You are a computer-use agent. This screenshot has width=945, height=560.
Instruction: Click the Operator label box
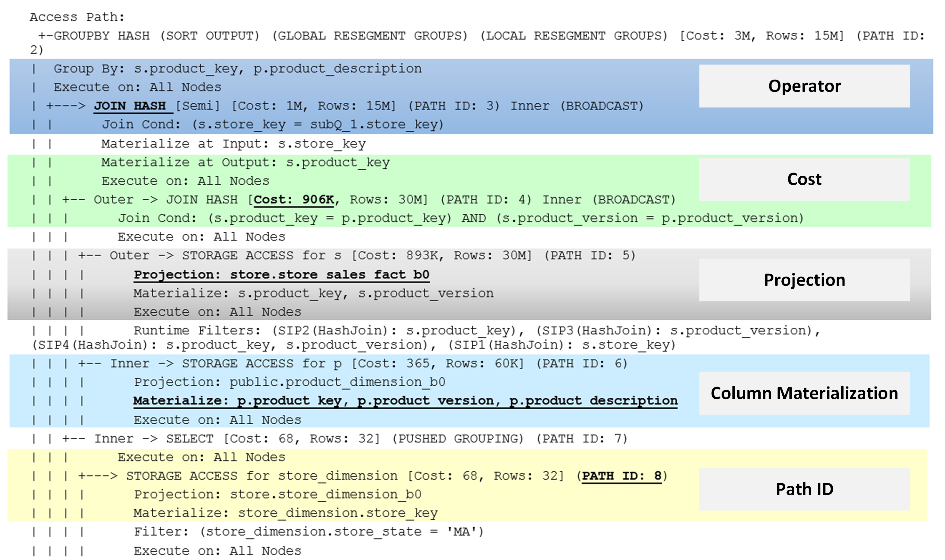[x=804, y=86]
